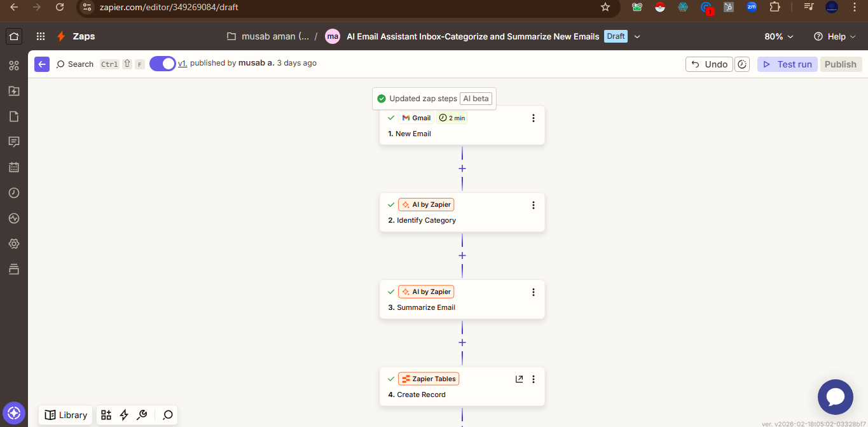868x427 pixels.
Task: Add step between New Email and Identify Category
Action: (x=462, y=169)
